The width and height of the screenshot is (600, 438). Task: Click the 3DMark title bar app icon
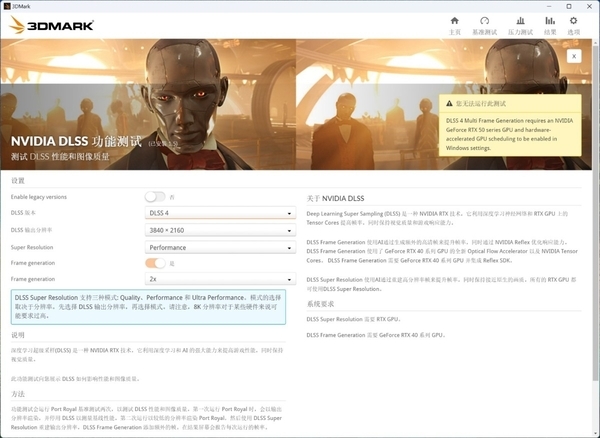click(x=6, y=6)
